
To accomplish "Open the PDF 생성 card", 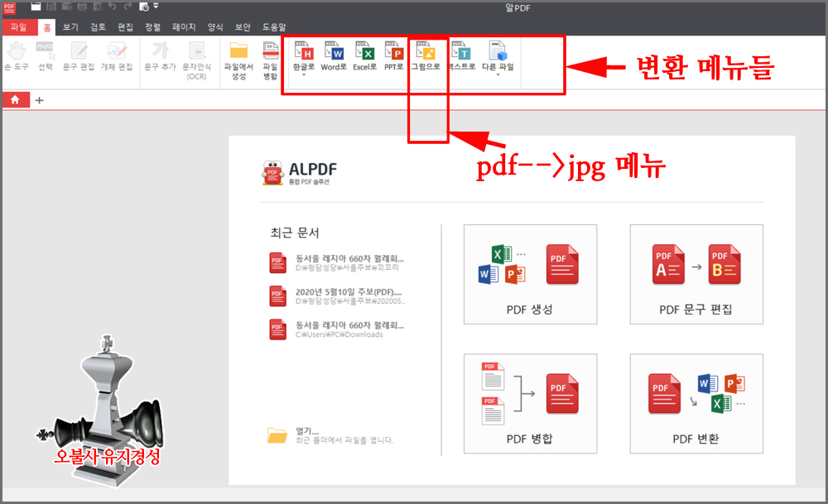I will point(530,274).
